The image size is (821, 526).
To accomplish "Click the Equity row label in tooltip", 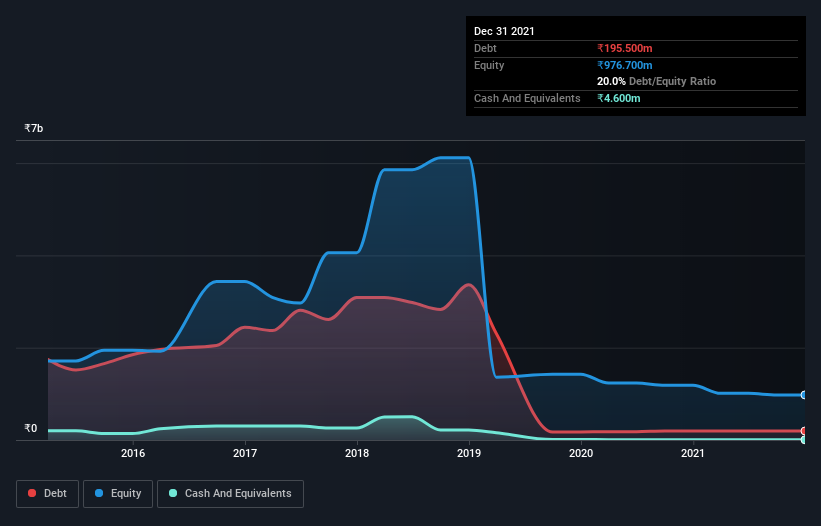I will (x=489, y=65).
